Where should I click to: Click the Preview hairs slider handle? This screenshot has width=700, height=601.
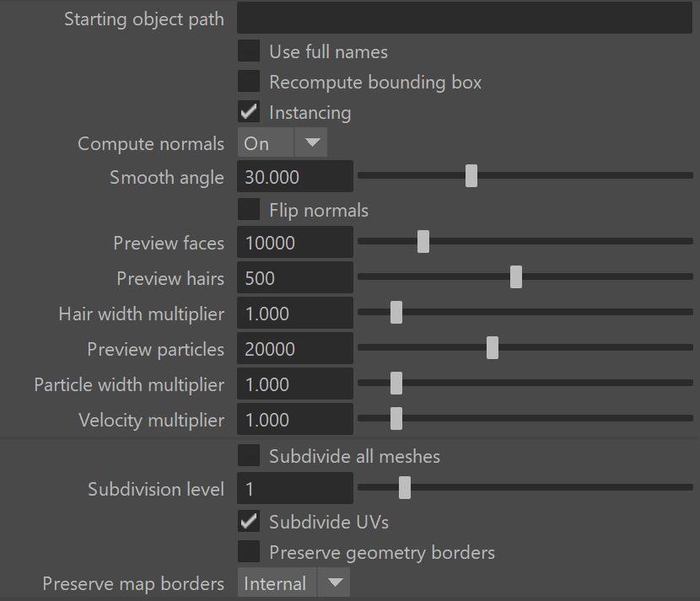click(516, 277)
